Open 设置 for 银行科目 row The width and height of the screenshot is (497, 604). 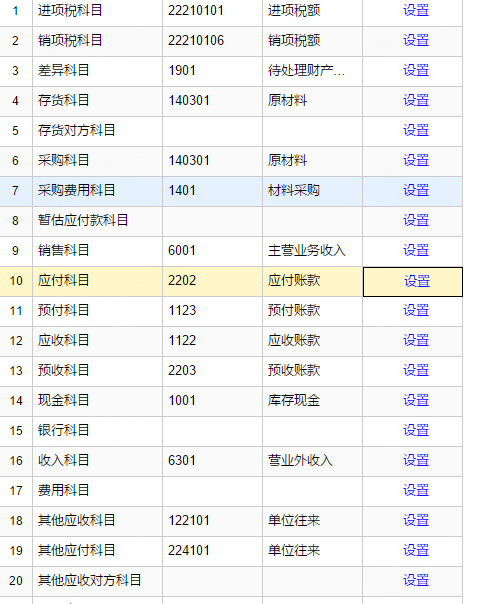click(x=416, y=430)
